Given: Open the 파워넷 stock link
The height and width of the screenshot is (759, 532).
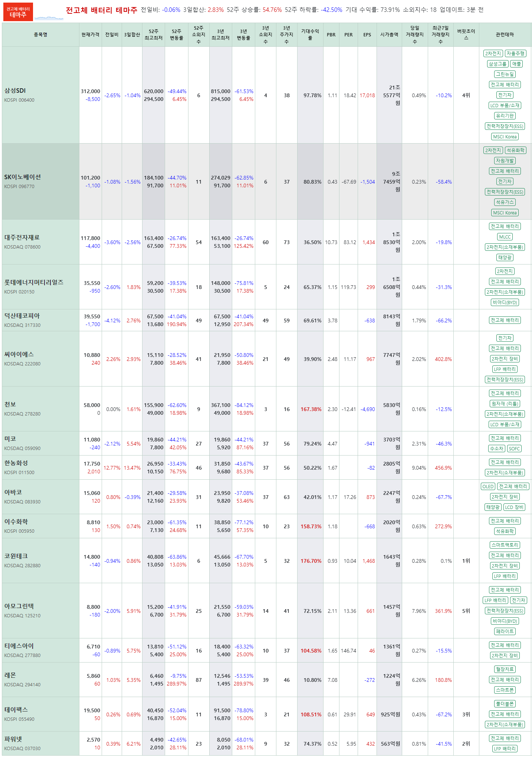Looking at the screenshot, I should click(13, 739).
